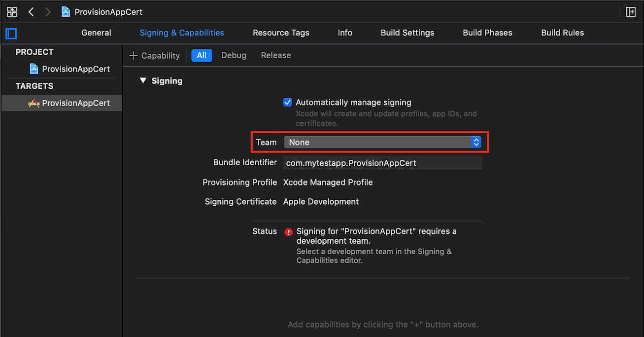The width and height of the screenshot is (644, 337).
Task: Select the ProvisionAppCert project item
Action: [75, 69]
